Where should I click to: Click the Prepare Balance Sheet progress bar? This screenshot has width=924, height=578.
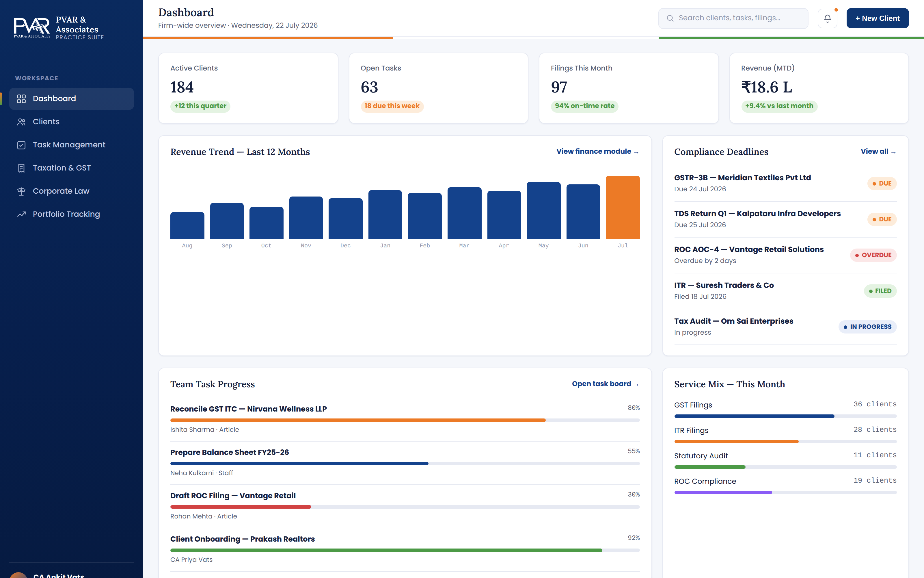click(405, 464)
